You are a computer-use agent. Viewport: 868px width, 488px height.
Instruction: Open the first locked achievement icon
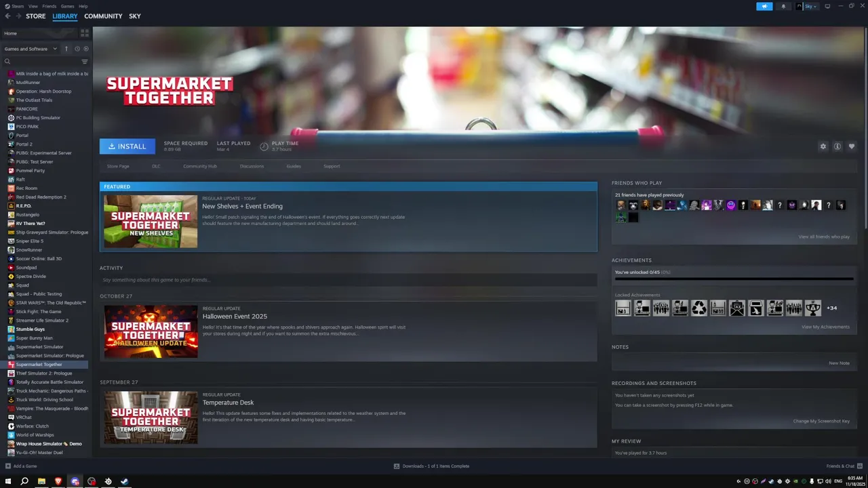click(623, 308)
